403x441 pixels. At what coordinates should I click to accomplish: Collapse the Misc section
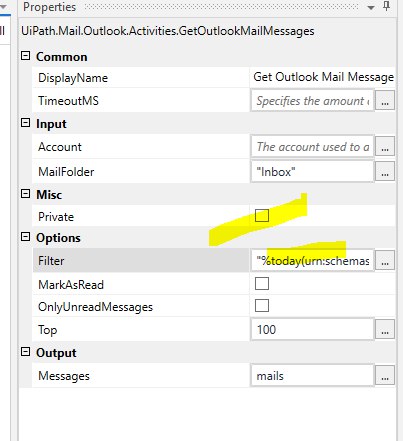(x=25, y=194)
